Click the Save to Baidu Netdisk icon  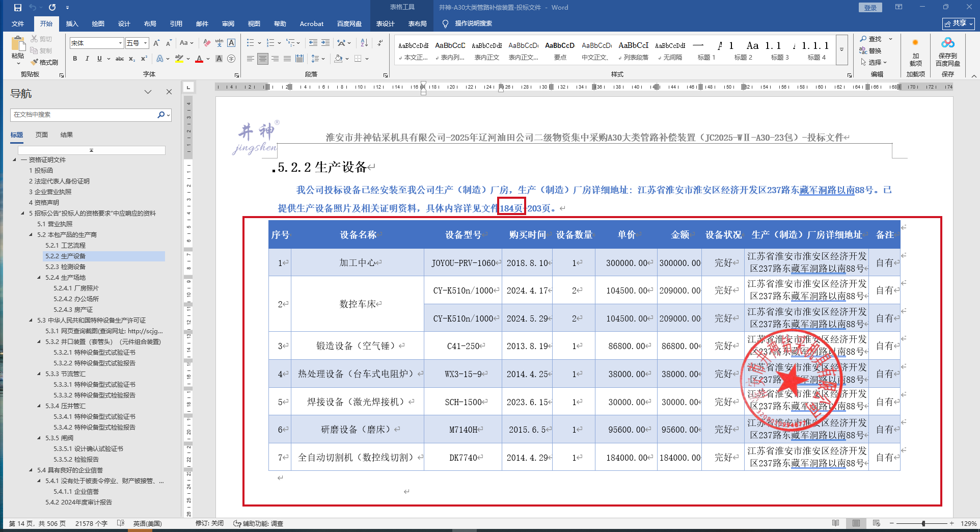coord(947,52)
